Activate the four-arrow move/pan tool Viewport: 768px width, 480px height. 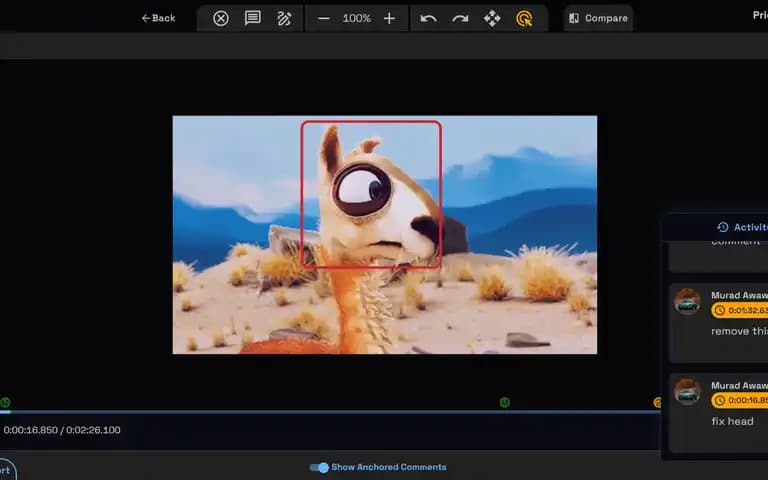[492, 19]
